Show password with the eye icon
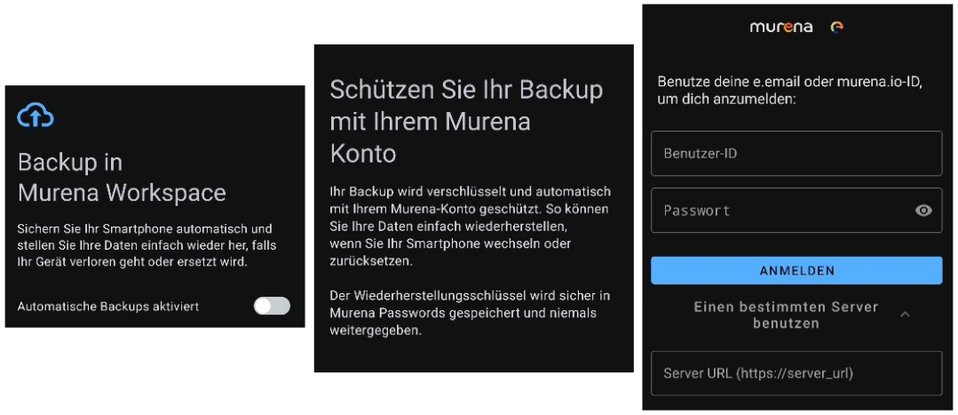Image resolution: width=958 pixels, height=415 pixels. click(x=923, y=211)
